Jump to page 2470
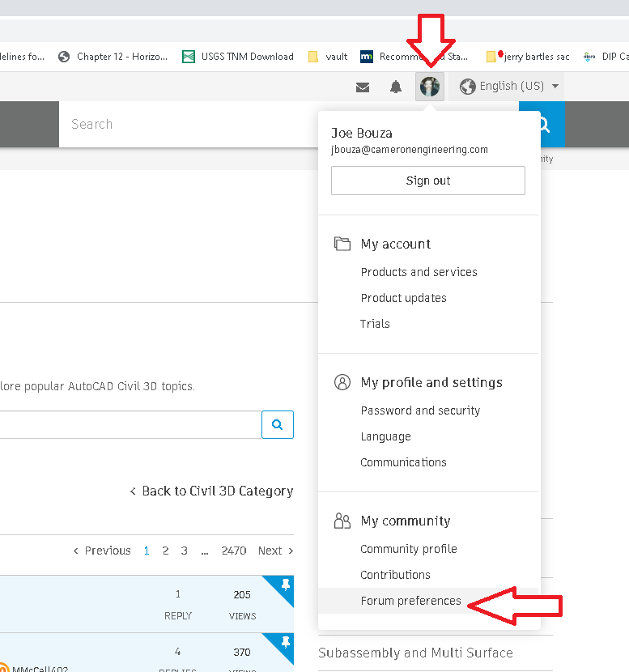Screen dimensions: 629x672 pyautogui.click(x=233, y=551)
